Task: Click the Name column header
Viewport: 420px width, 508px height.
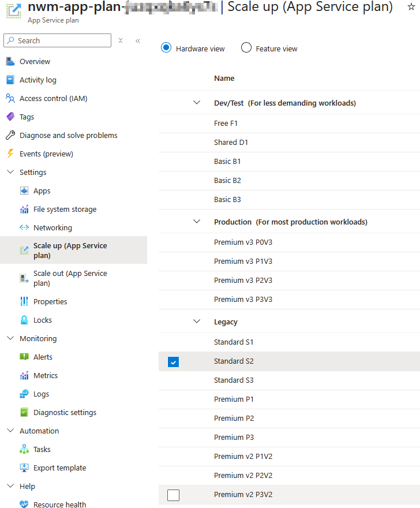Action: coord(224,78)
